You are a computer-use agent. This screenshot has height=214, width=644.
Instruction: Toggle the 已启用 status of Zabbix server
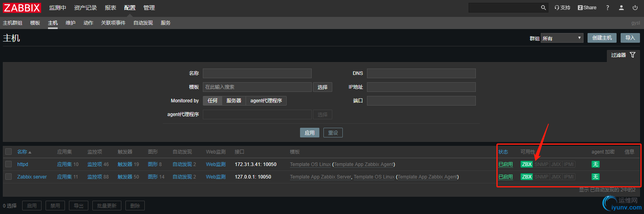(506, 177)
